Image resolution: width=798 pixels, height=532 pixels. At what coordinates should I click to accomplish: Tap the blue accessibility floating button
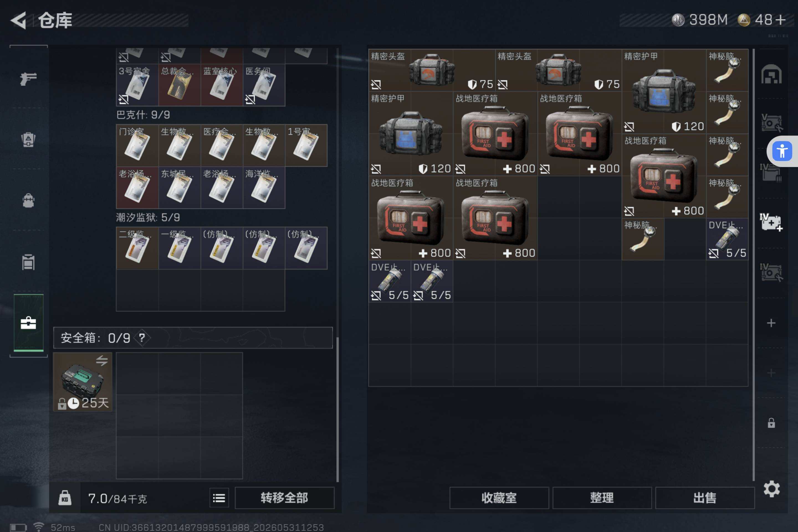[x=782, y=151]
